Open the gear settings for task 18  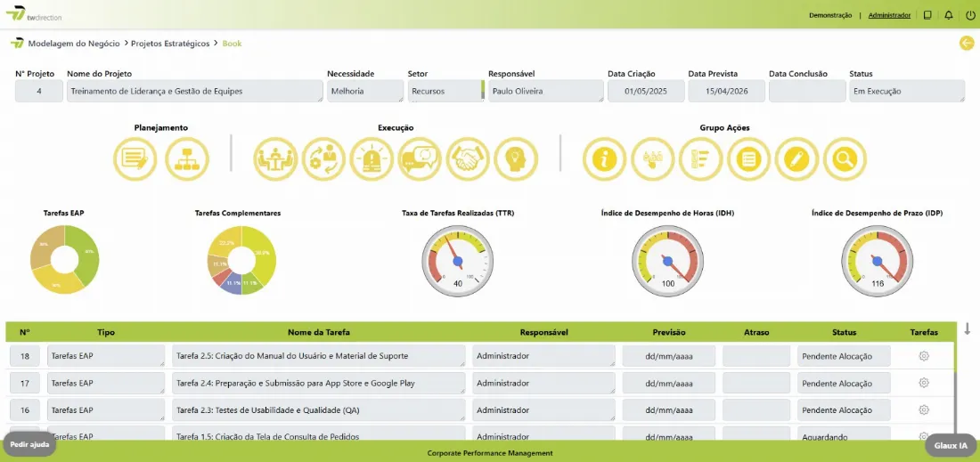pos(924,356)
